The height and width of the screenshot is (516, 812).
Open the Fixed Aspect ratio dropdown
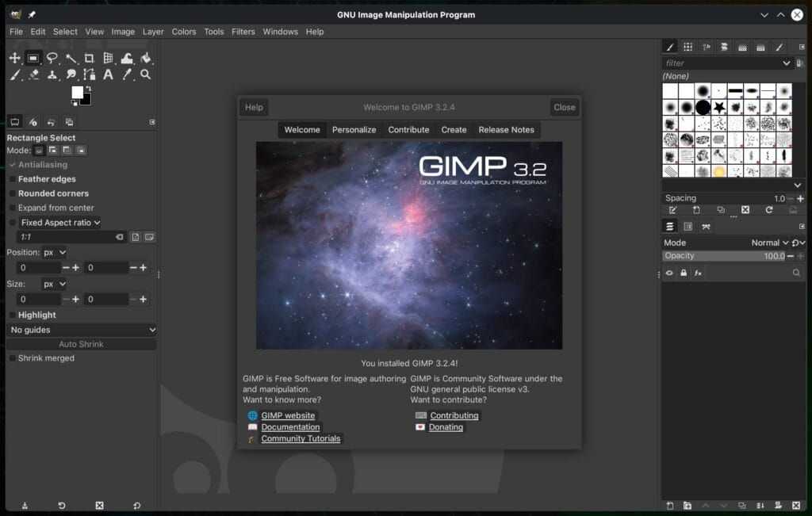click(59, 223)
